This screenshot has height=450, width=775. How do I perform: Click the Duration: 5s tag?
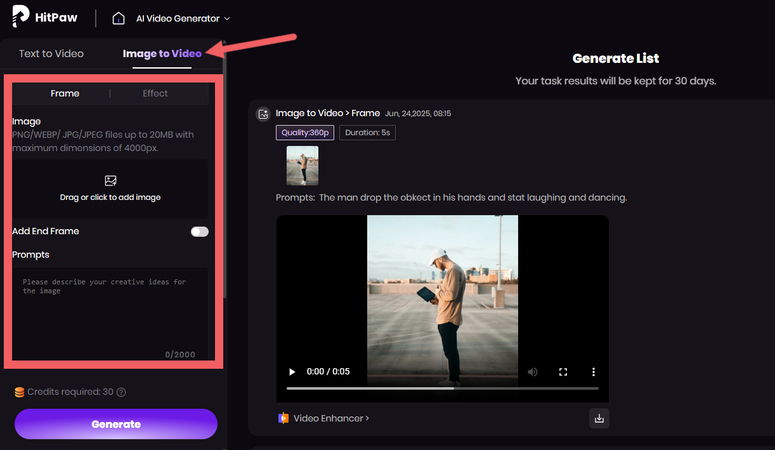367,133
